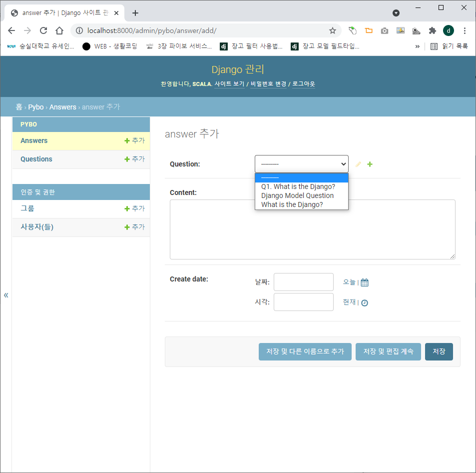This screenshot has width=476, height=473.
Task: Open the 사용자(들) sidebar link
Action: click(37, 227)
